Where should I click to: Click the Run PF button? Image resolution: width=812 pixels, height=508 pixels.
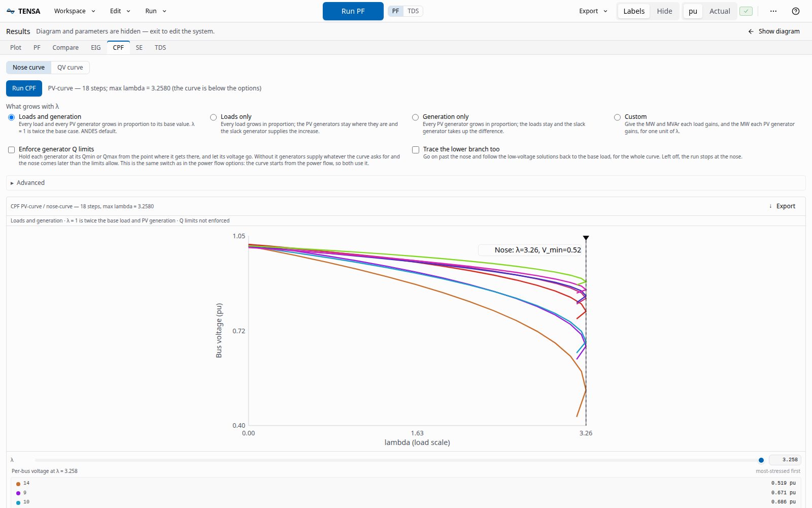point(353,11)
